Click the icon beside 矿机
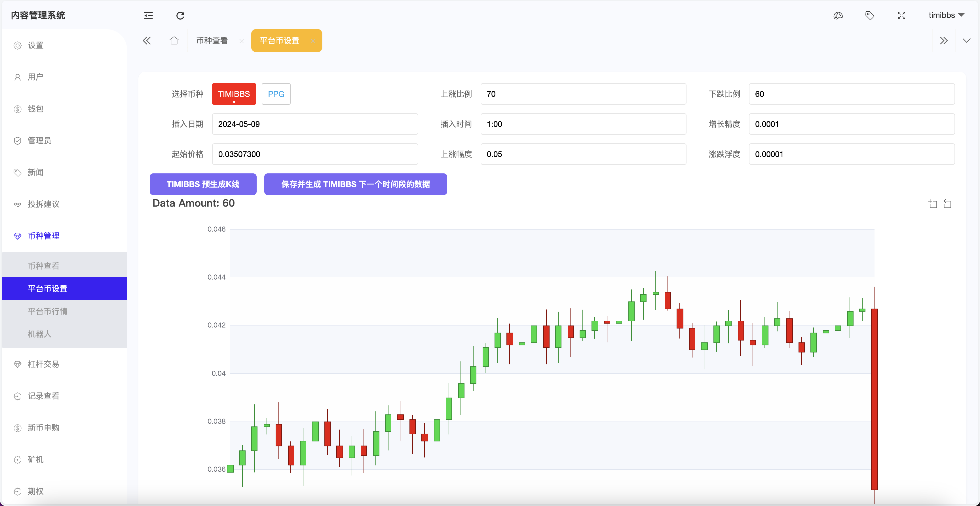 point(18,460)
